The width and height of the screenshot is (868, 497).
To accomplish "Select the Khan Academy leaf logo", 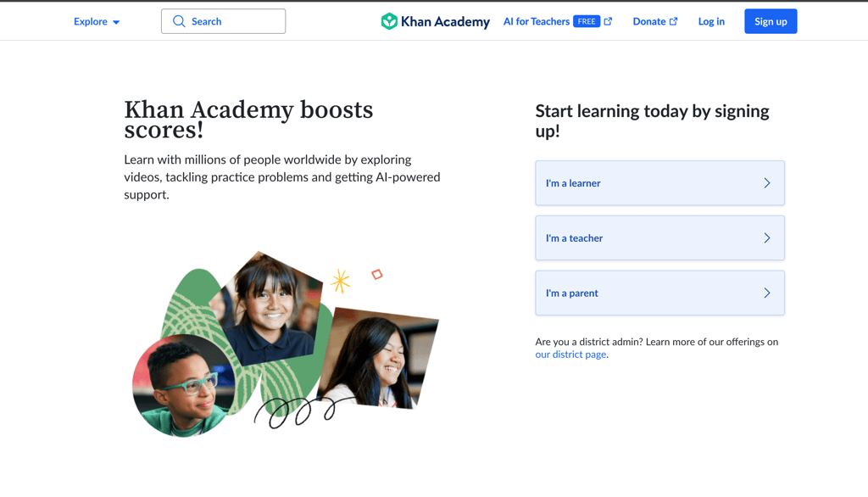I will (x=389, y=20).
